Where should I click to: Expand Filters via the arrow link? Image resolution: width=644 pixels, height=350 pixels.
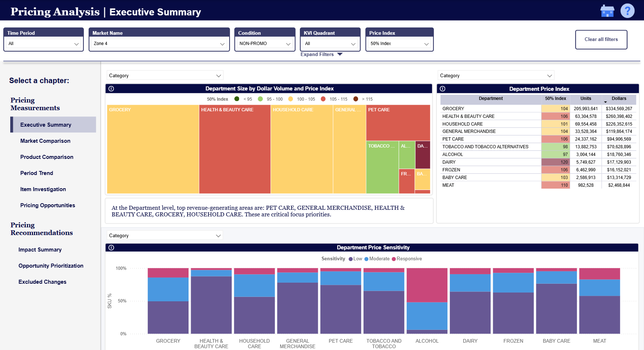click(321, 54)
